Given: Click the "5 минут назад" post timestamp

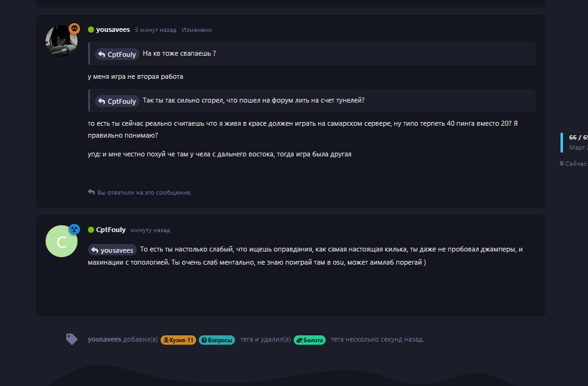Looking at the screenshot, I should pos(156,30).
